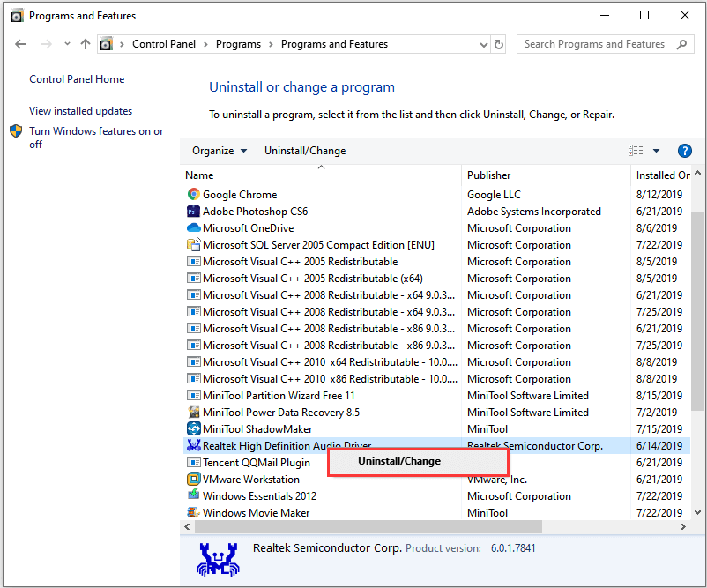This screenshot has height=588, width=707.
Task: Sort list by the Name column header
Action: pyautogui.click(x=321, y=175)
